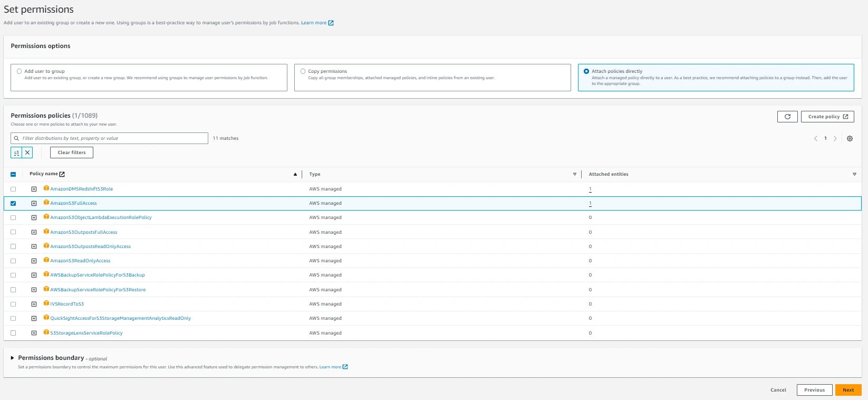Click the policy icon beside AmazonS3ReadOnlyAccess
This screenshot has height=400, width=868.
[46, 260]
